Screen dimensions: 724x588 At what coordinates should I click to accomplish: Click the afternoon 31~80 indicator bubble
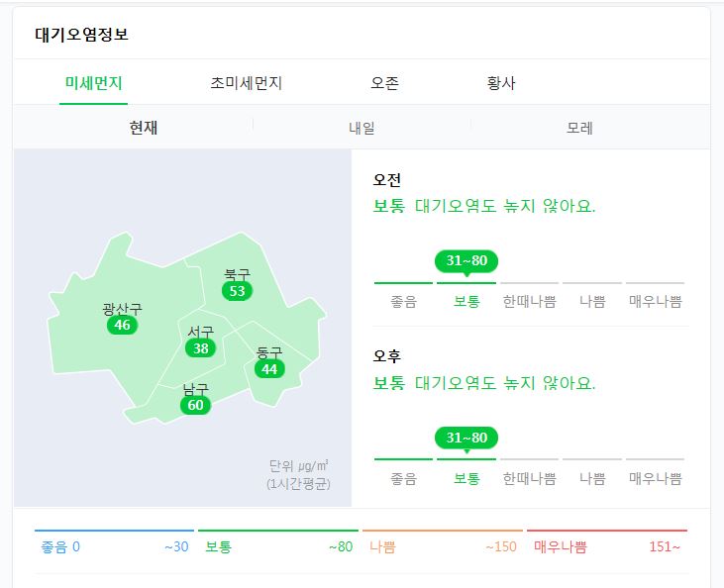coord(466,438)
